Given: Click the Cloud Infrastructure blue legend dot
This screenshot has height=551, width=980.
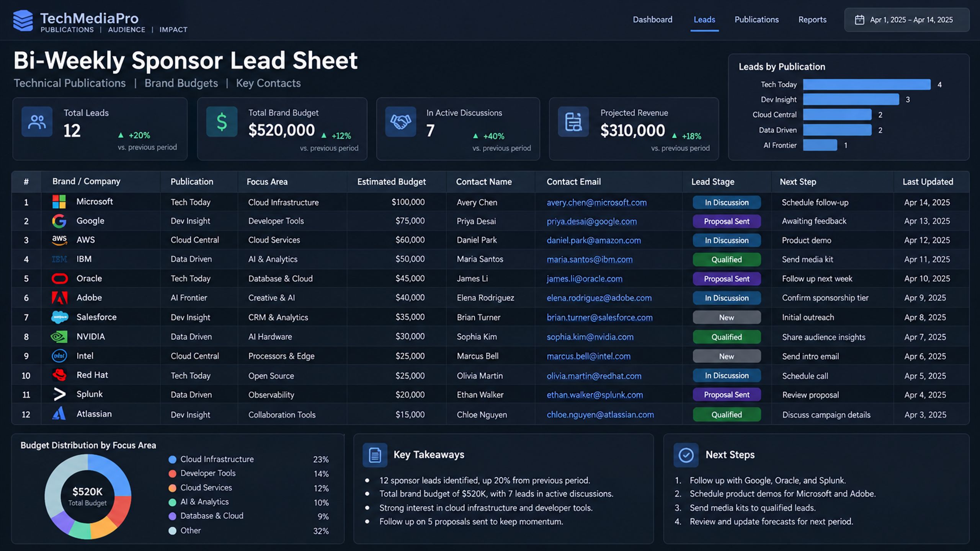Looking at the screenshot, I should pos(172,460).
